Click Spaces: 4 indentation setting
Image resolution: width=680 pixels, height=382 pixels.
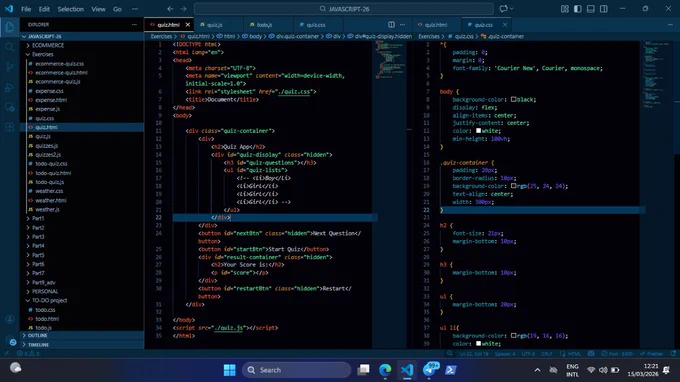coord(505,354)
